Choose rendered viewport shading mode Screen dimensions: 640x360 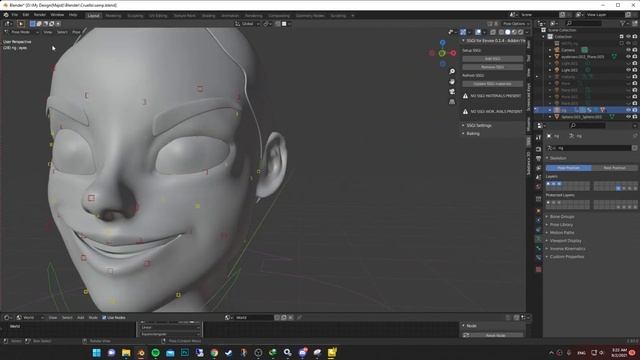(x=521, y=32)
